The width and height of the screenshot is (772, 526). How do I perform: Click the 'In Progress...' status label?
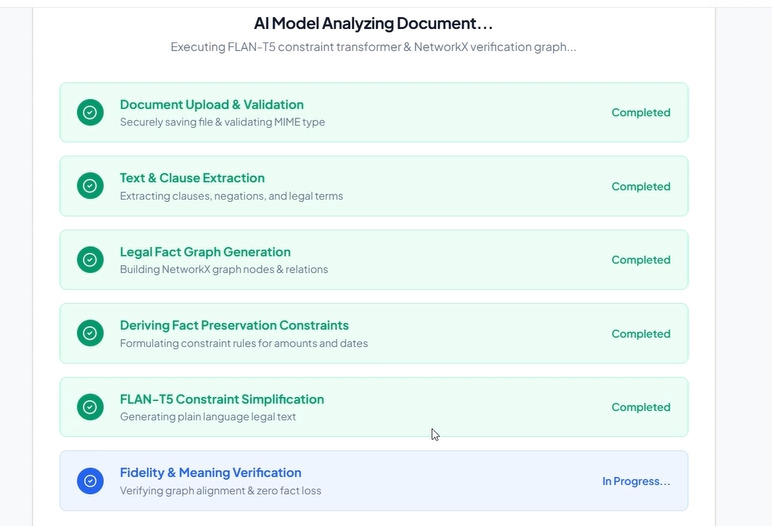click(x=636, y=481)
